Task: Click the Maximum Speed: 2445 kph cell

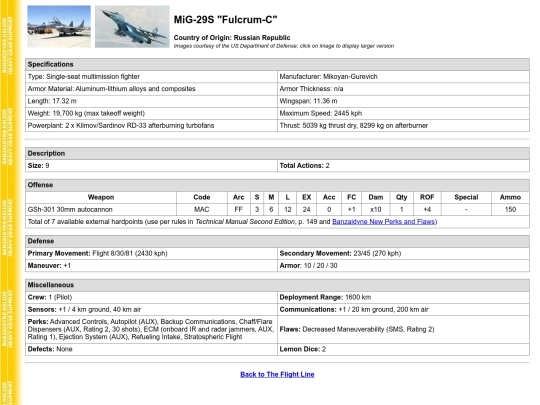Action: click(x=403, y=113)
